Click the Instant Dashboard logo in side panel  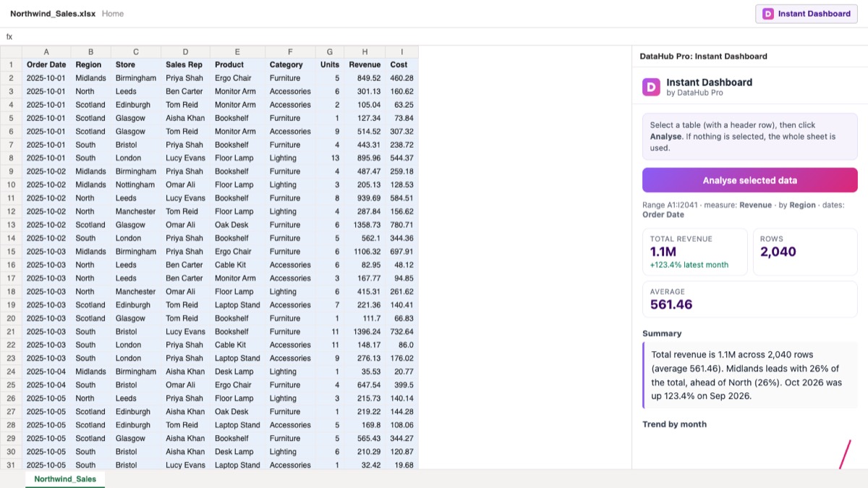[651, 87]
